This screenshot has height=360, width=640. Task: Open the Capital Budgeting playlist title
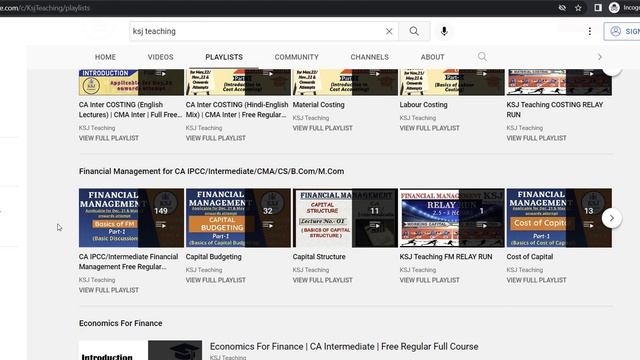pyautogui.click(x=213, y=257)
